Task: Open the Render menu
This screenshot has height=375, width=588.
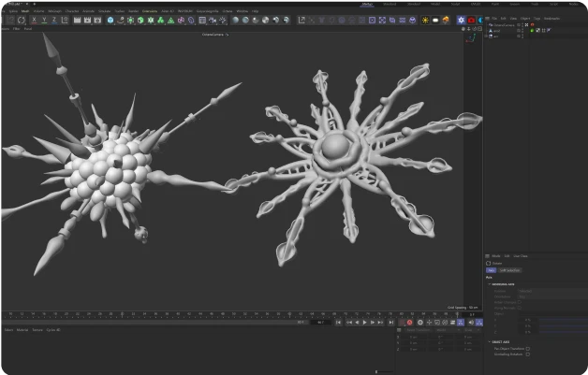Action: tap(134, 11)
